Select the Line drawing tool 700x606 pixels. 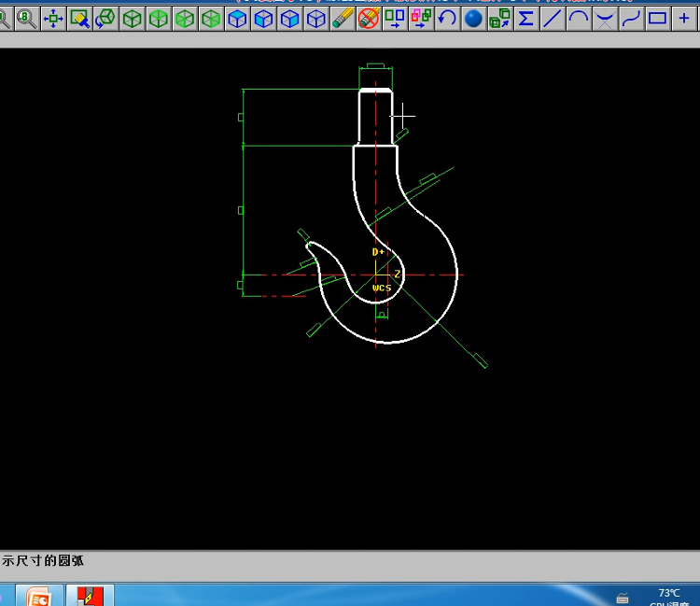pos(553,18)
